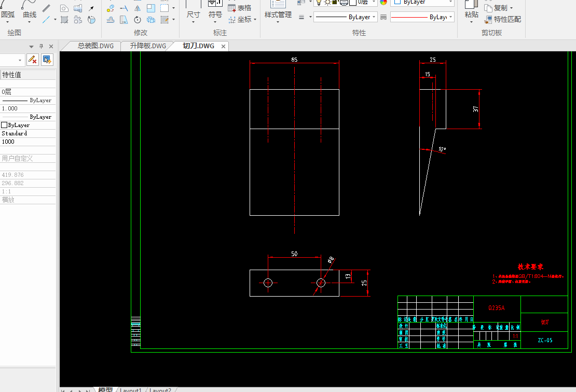Select the 曲线 (curve) drawing tool
The image size is (576, 392).
click(30, 14)
